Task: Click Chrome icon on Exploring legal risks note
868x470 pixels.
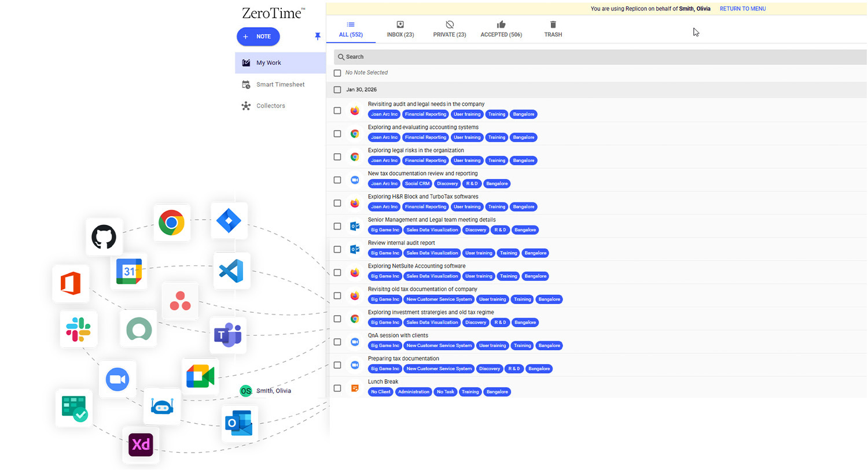Action: 355,157
